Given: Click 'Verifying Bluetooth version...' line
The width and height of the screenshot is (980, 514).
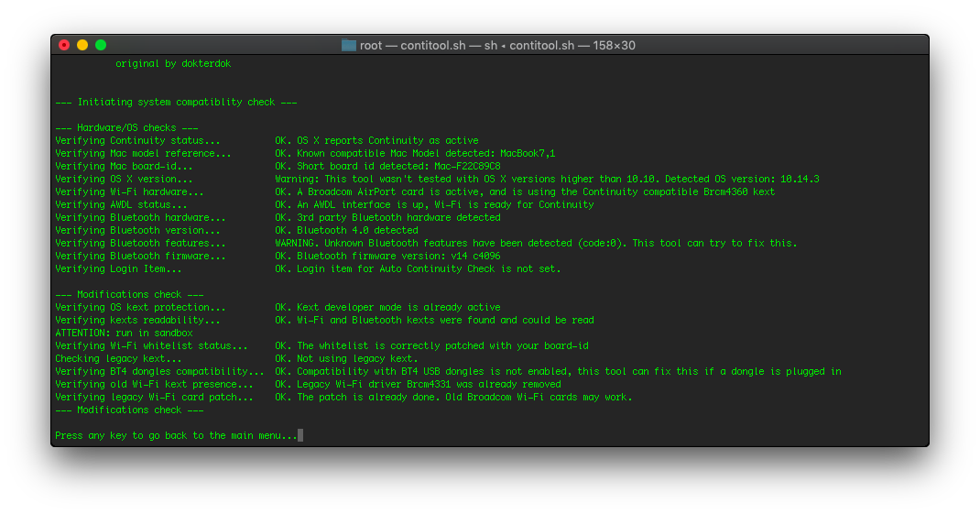Looking at the screenshot, I should point(137,230).
